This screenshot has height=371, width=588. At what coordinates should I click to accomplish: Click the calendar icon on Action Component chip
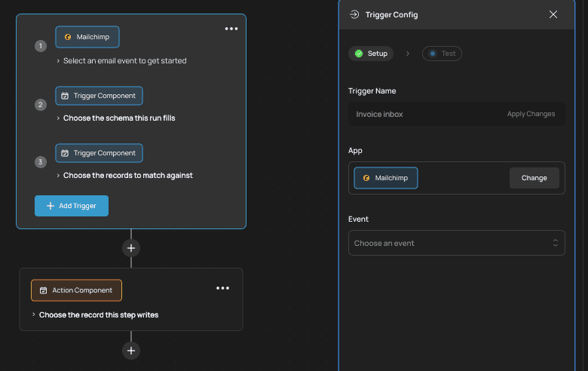point(44,290)
